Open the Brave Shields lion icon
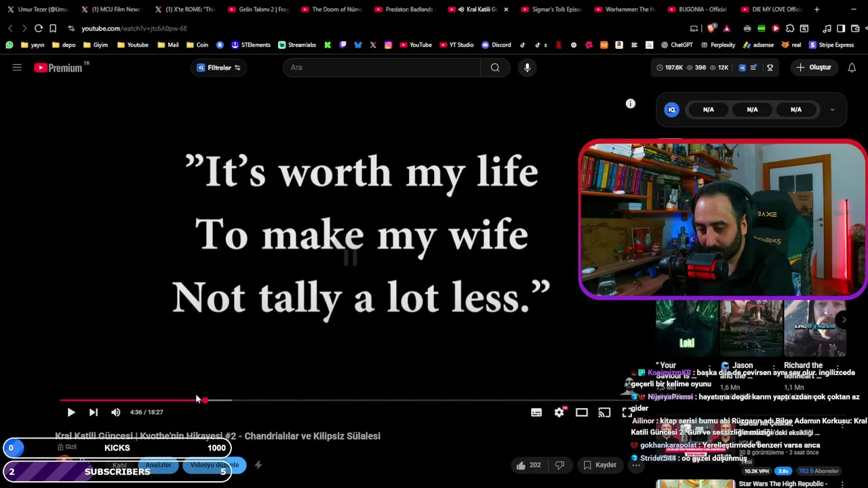Image resolution: width=868 pixels, height=488 pixels. pyautogui.click(x=711, y=28)
